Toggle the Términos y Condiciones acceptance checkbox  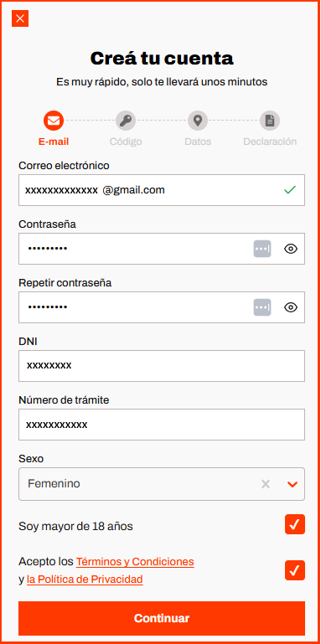coord(295,570)
